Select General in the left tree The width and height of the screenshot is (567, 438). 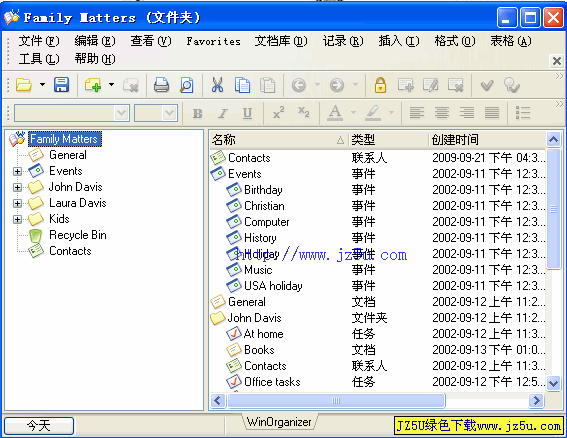click(x=68, y=155)
